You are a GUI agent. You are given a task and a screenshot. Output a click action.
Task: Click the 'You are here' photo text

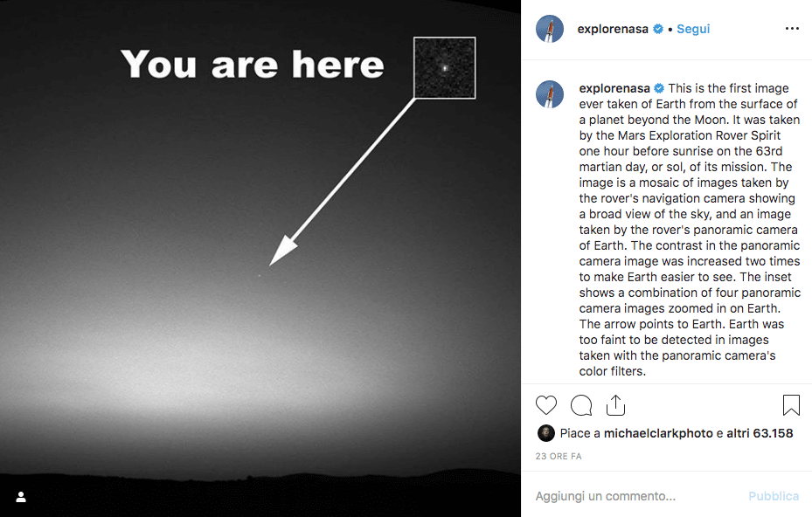[x=253, y=65]
